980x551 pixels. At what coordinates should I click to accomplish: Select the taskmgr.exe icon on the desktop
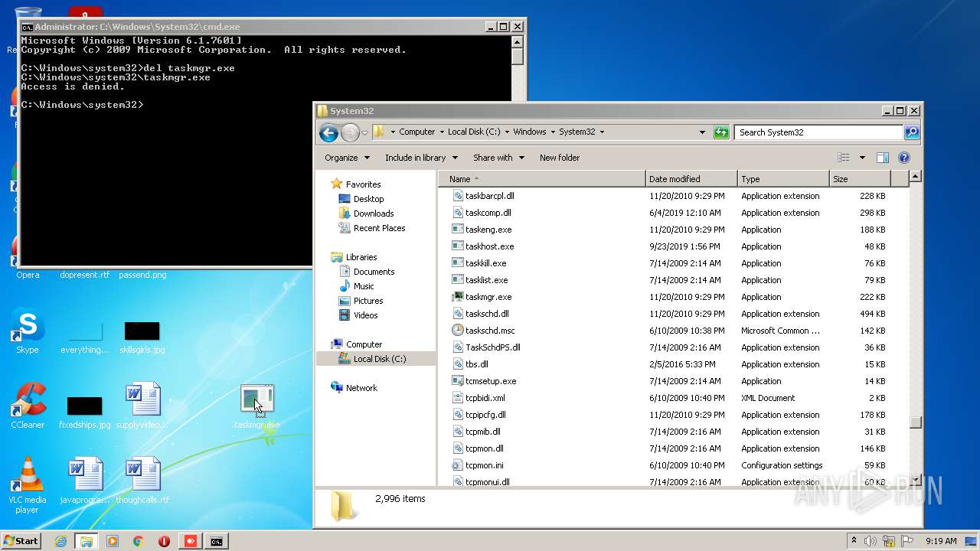click(x=256, y=406)
